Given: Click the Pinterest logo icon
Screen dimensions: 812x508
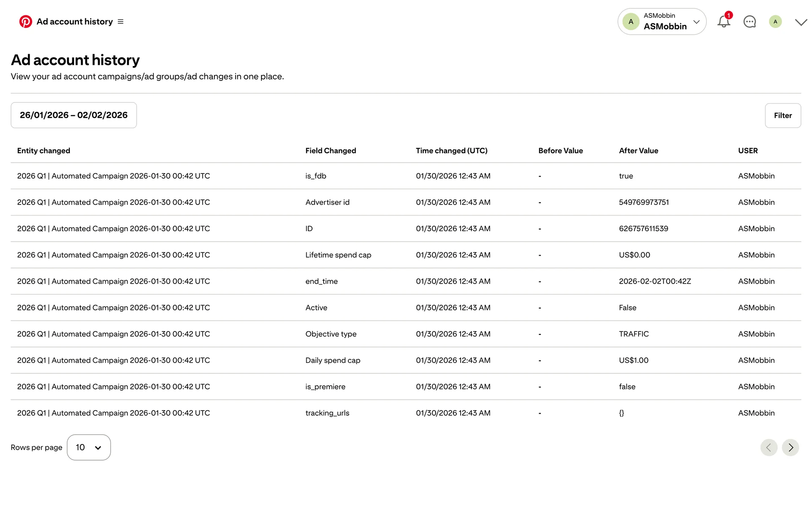Looking at the screenshot, I should click(x=25, y=22).
